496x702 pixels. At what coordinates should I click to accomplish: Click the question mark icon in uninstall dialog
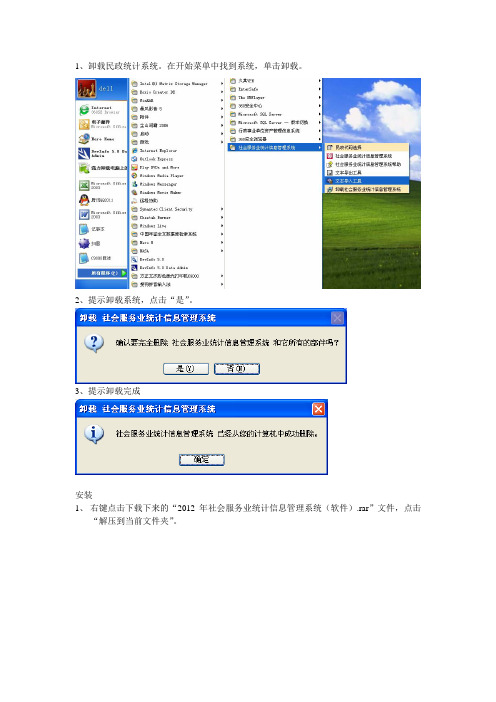click(94, 343)
